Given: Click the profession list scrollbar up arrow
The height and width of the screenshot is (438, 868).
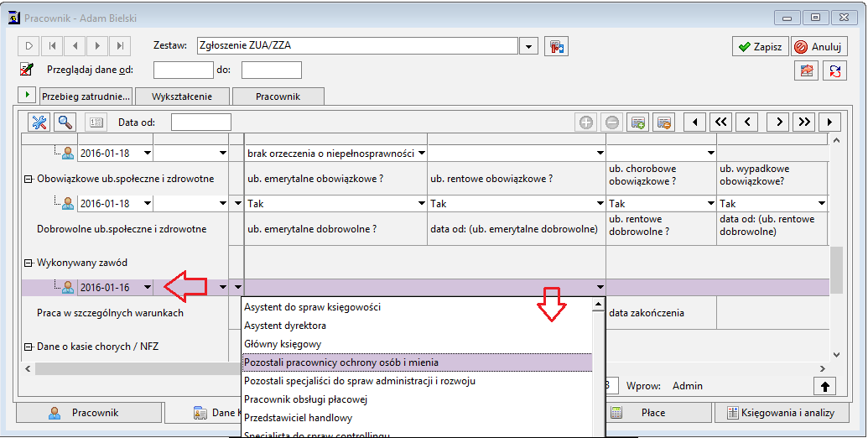Looking at the screenshot, I should [x=599, y=304].
